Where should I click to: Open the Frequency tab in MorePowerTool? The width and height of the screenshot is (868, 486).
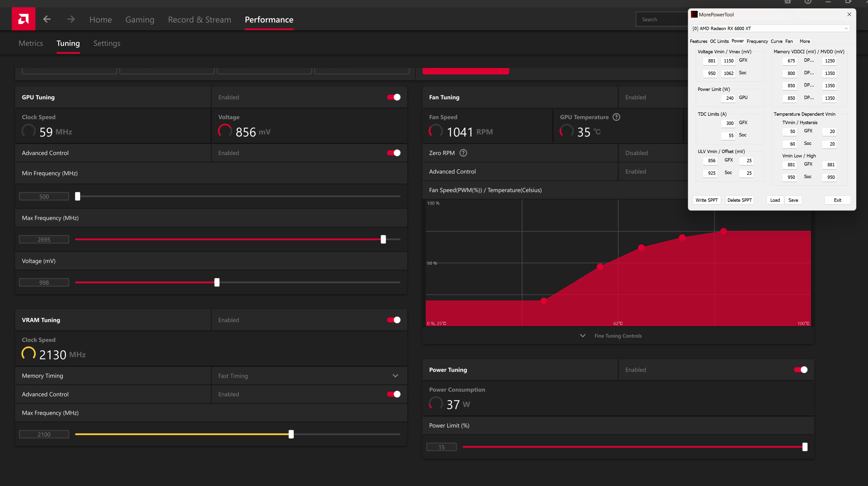(x=757, y=41)
